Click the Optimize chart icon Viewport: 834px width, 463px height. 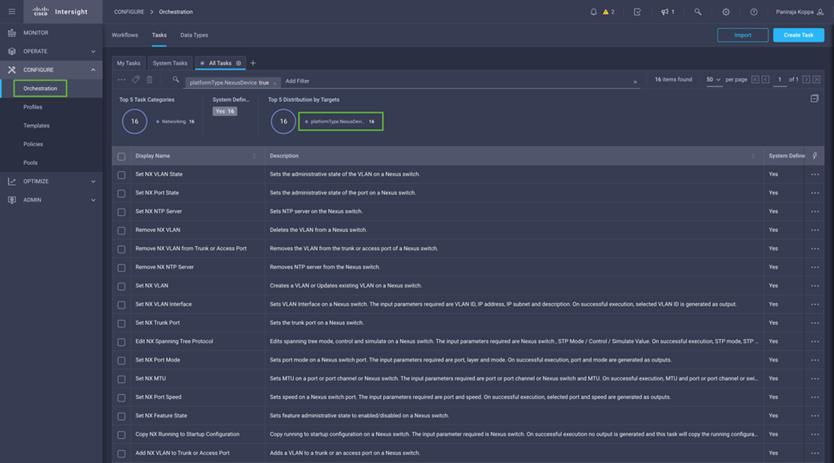coord(12,181)
